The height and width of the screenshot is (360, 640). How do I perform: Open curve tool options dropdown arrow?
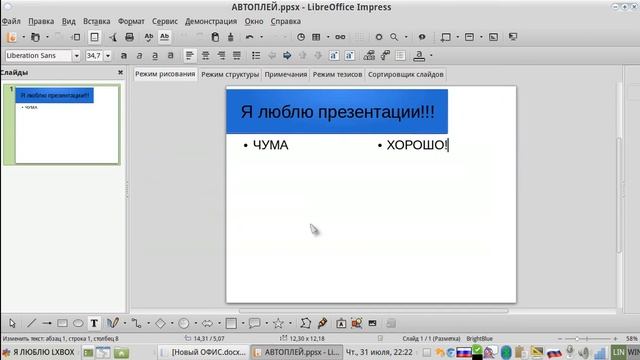(125, 323)
